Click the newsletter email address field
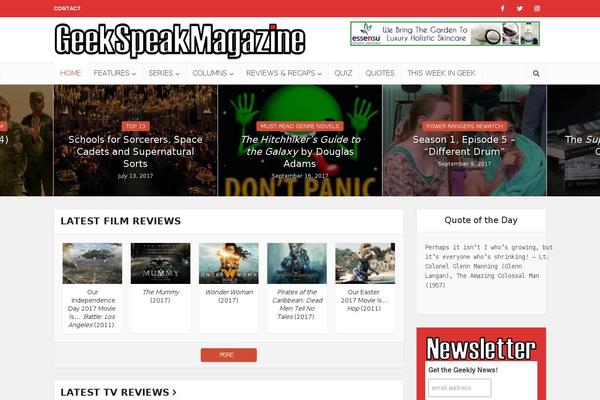 point(460,388)
